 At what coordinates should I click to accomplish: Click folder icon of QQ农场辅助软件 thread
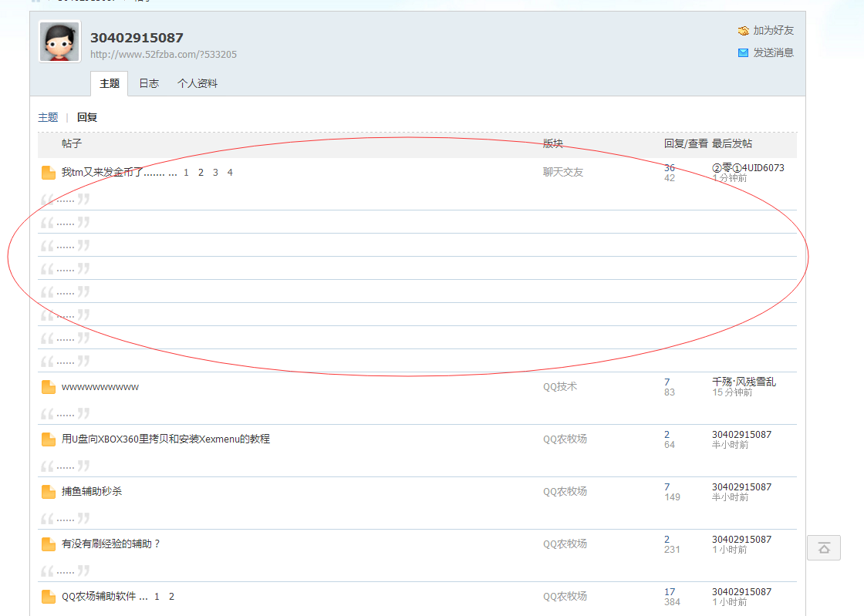tap(49, 597)
